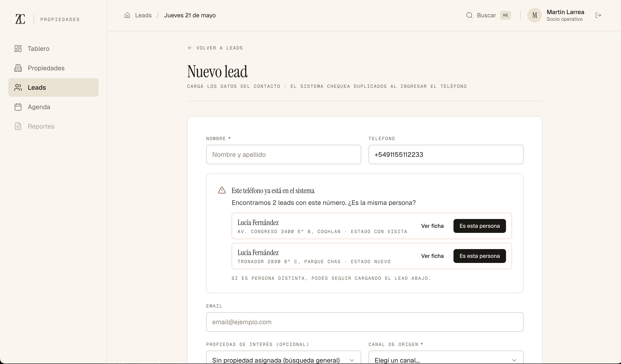The height and width of the screenshot is (364, 621).
Task: View ficha for Tronador 2890 lead
Action: pyautogui.click(x=432, y=256)
